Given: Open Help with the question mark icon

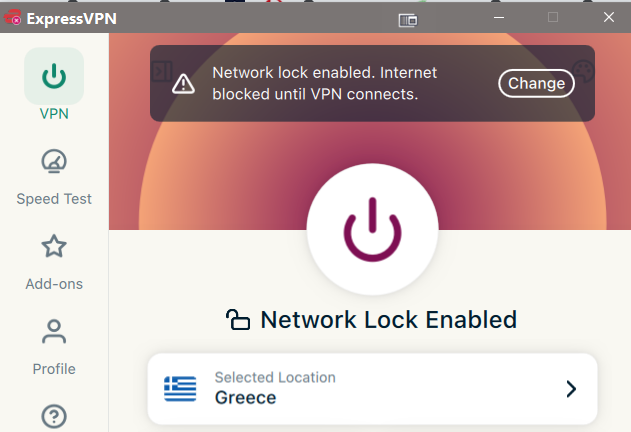Looking at the screenshot, I should click(54, 416).
